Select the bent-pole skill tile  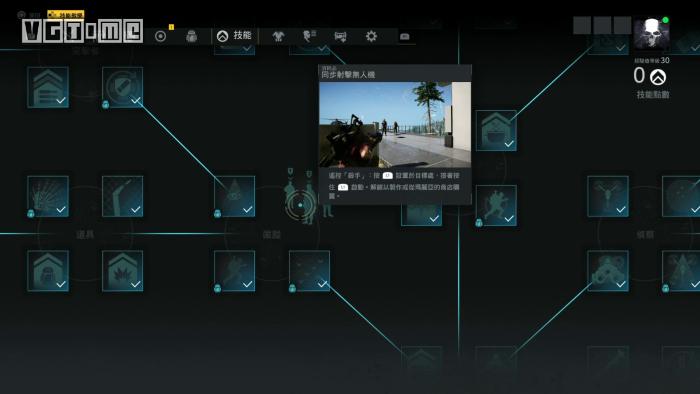point(123,196)
